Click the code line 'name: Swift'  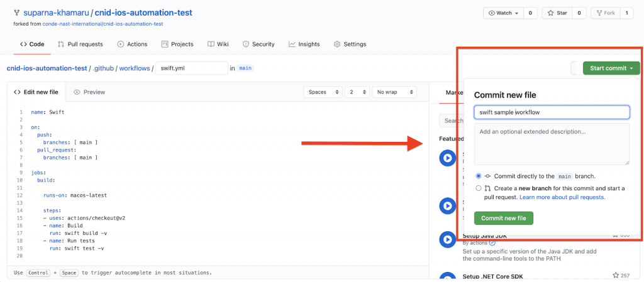coord(48,112)
